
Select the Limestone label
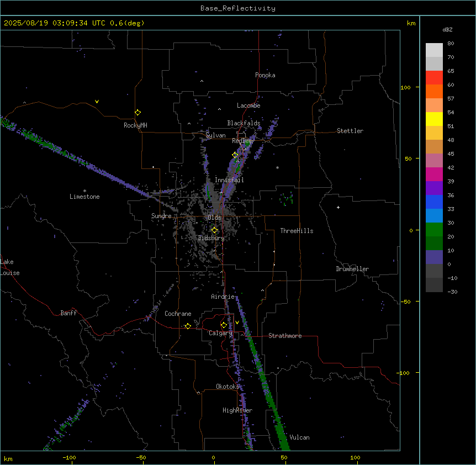click(x=84, y=197)
